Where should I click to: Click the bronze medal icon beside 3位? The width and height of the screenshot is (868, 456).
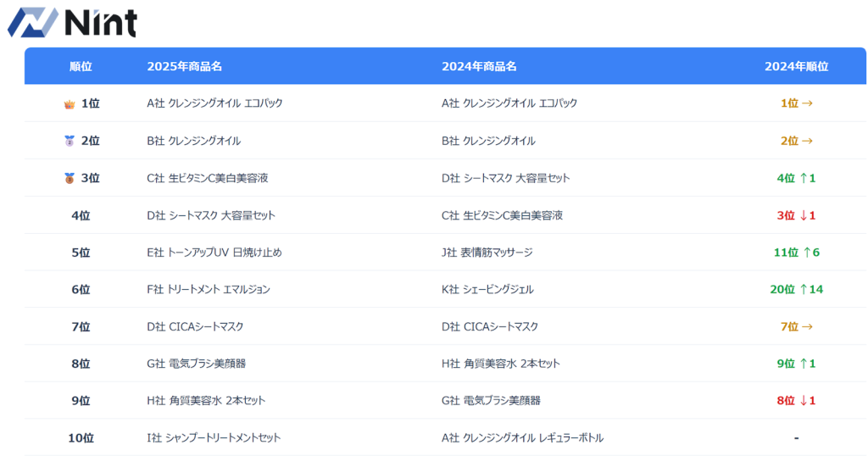pos(70,179)
